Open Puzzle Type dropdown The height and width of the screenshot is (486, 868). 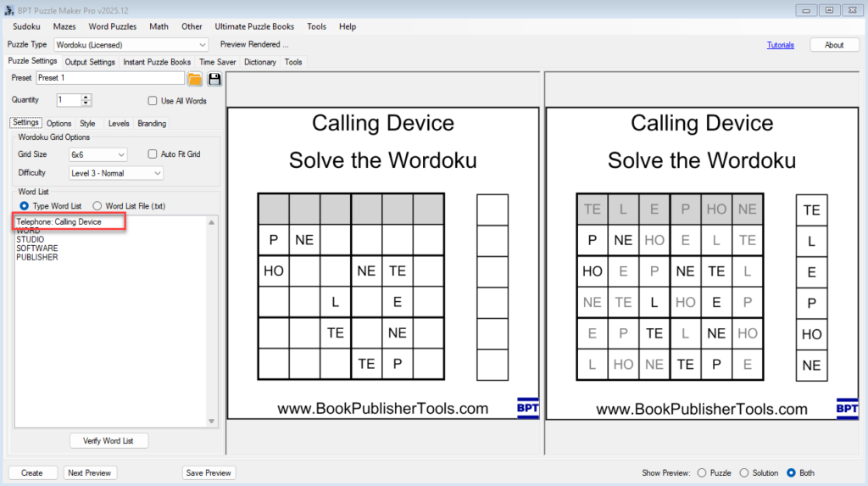[x=131, y=45]
